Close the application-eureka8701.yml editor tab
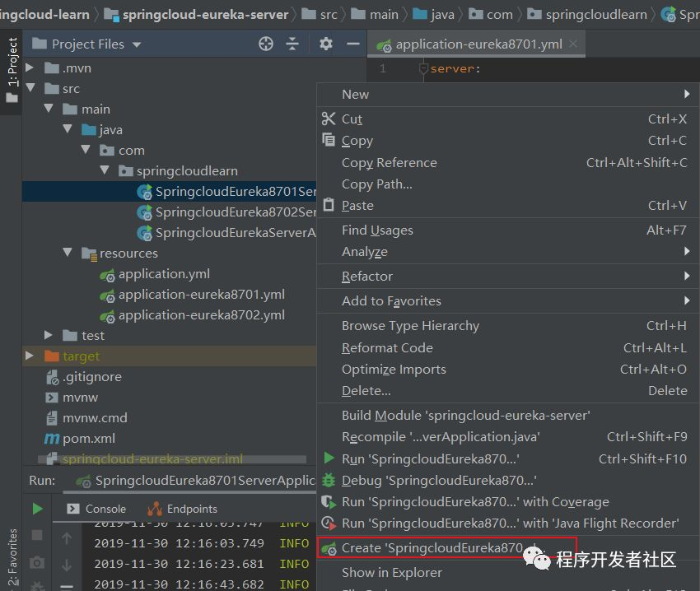Viewport: 700px width, 591px height. [573, 44]
